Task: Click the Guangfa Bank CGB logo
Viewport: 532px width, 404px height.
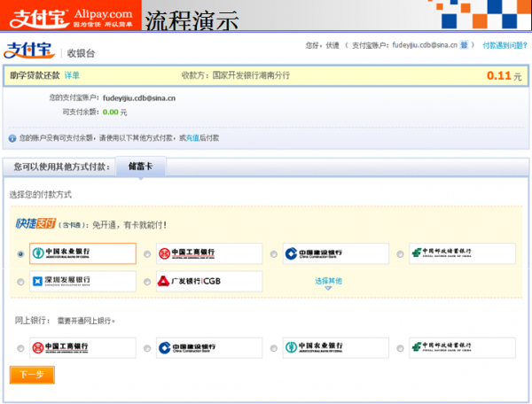Action: tap(209, 282)
